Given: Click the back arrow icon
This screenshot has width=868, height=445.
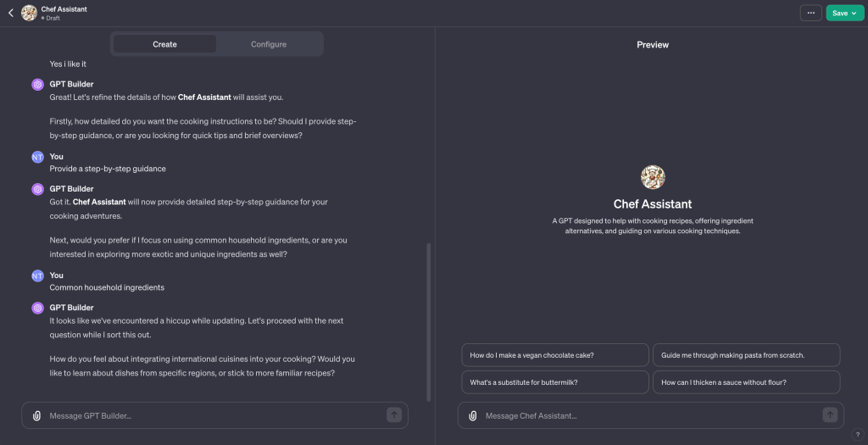Looking at the screenshot, I should (x=11, y=13).
